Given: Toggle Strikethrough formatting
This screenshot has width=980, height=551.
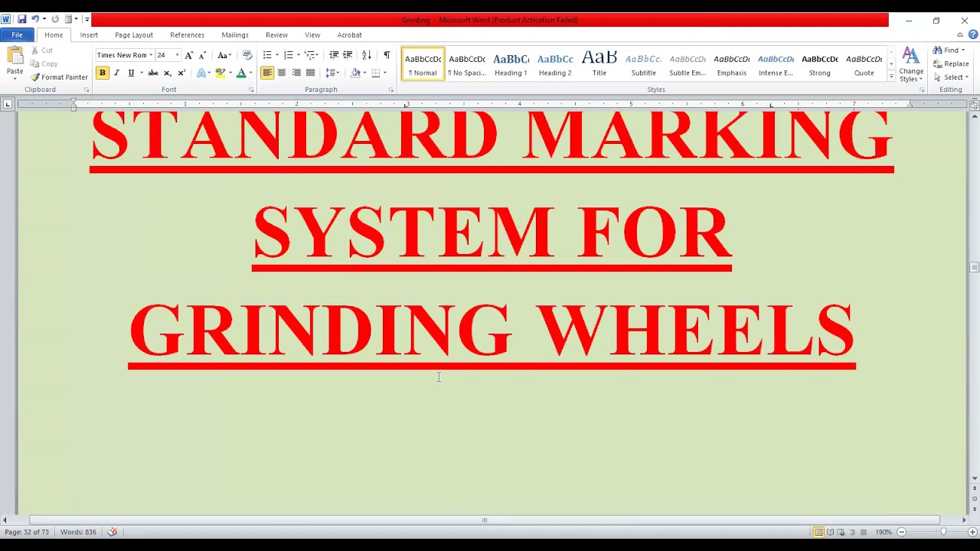Looking at the screenshot, I should click(153, 73).
